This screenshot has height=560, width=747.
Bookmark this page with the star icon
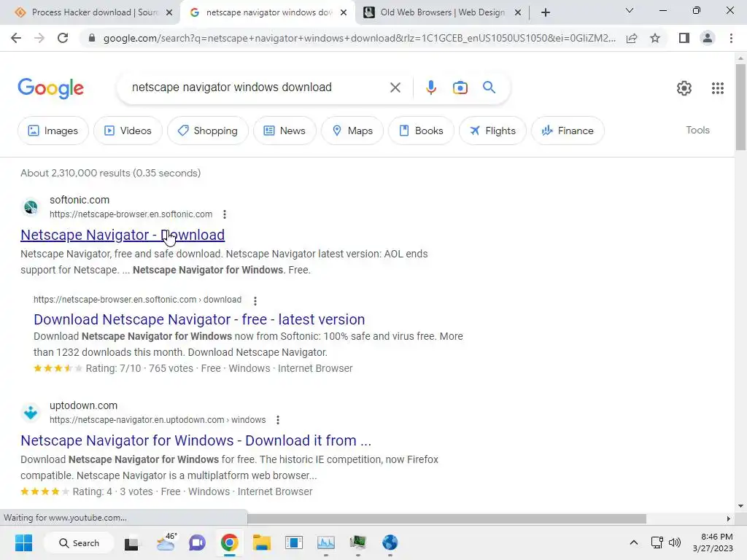point(655,38)
